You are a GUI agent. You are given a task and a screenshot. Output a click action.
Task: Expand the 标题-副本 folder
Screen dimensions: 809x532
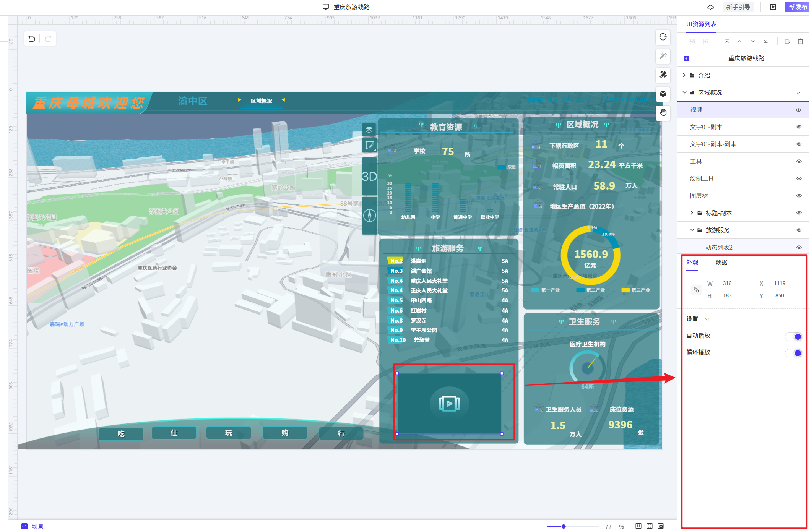click(x=692, y=213)
